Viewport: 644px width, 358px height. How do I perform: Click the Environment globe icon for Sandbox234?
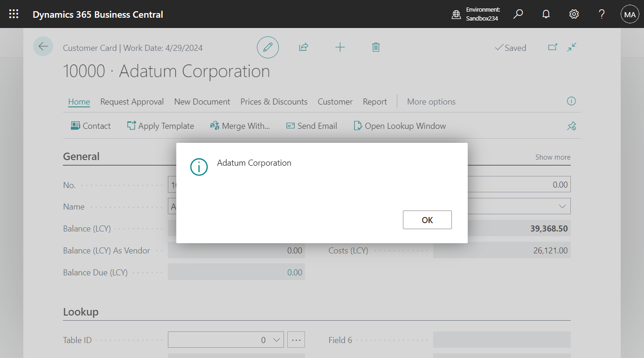(456, 14)
